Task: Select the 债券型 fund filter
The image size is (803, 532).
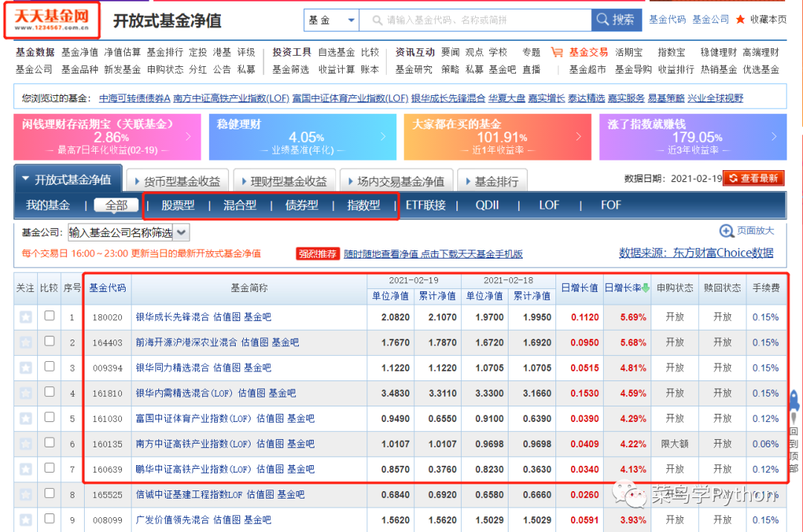Action: (302, 205)
